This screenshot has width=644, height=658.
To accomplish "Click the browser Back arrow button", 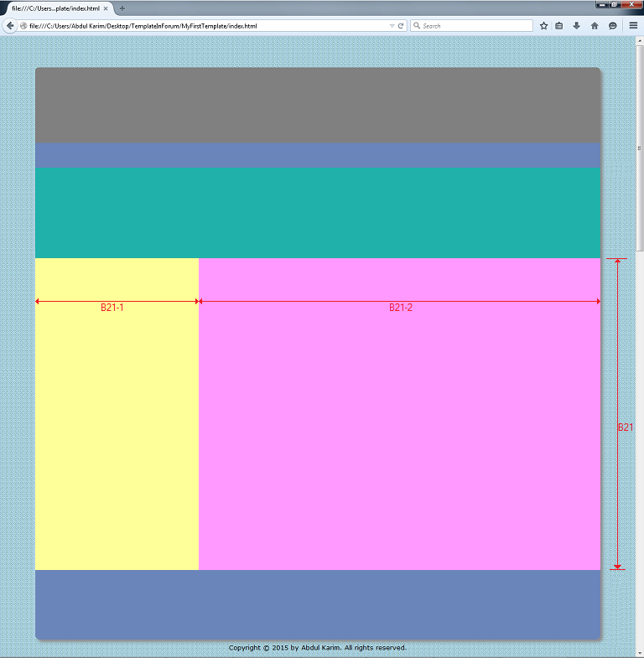I will tap(10, 26).
